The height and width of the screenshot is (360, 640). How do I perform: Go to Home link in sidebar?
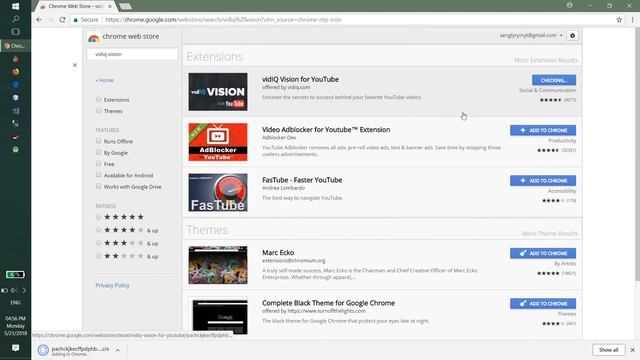click(104, 80)
